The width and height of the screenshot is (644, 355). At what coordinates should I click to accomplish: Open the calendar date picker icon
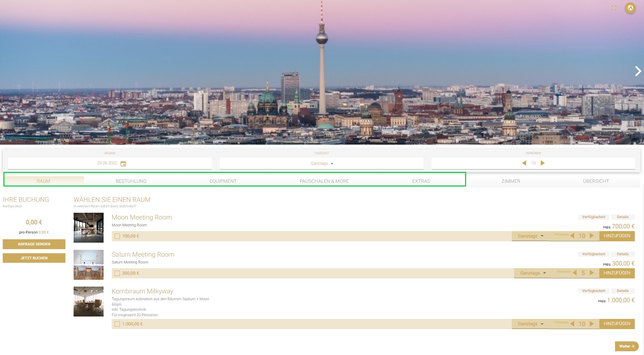click(x=123, y=164)
